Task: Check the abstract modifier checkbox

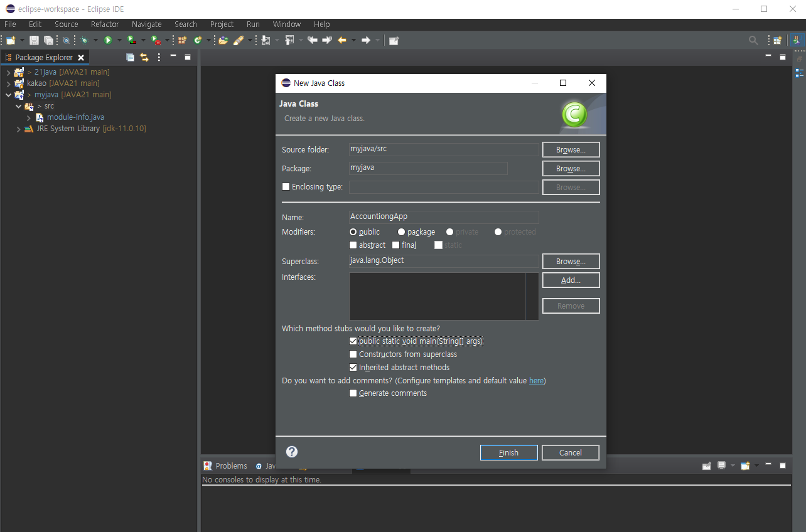Action: coord(353,245)
